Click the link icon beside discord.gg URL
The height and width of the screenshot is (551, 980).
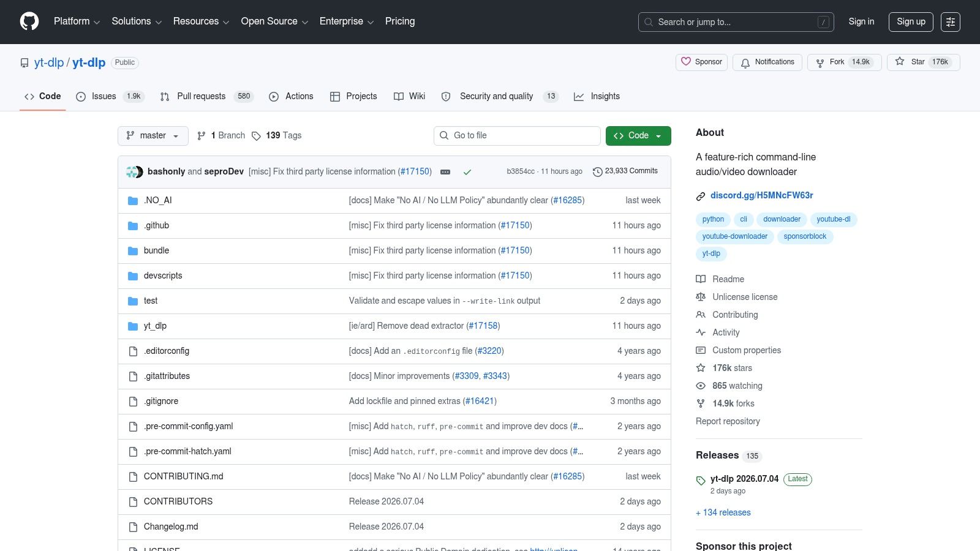pos(701,196)
